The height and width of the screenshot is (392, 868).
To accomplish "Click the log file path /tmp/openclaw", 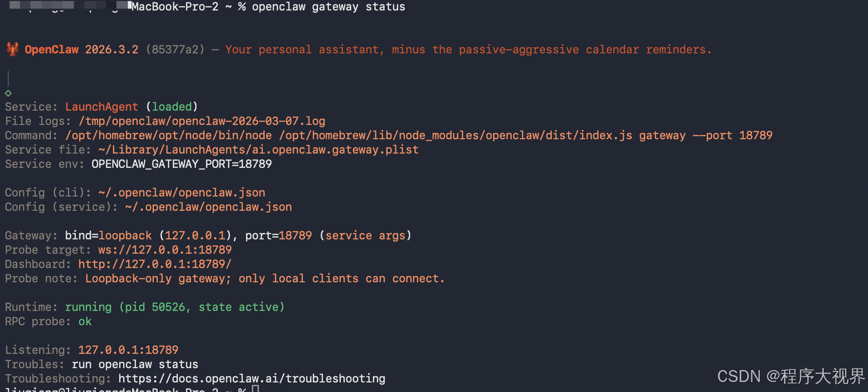I will (x=202, y=121).
